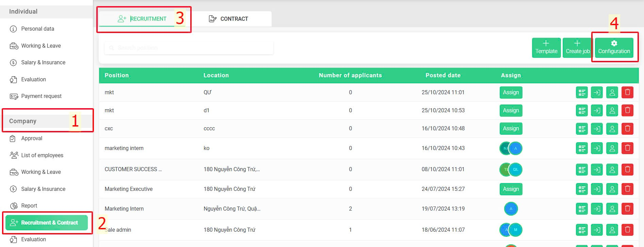Viewport: 644px width, 247px height.
Task: Click Assign for mkt d1 row
Action: point(511,111)
